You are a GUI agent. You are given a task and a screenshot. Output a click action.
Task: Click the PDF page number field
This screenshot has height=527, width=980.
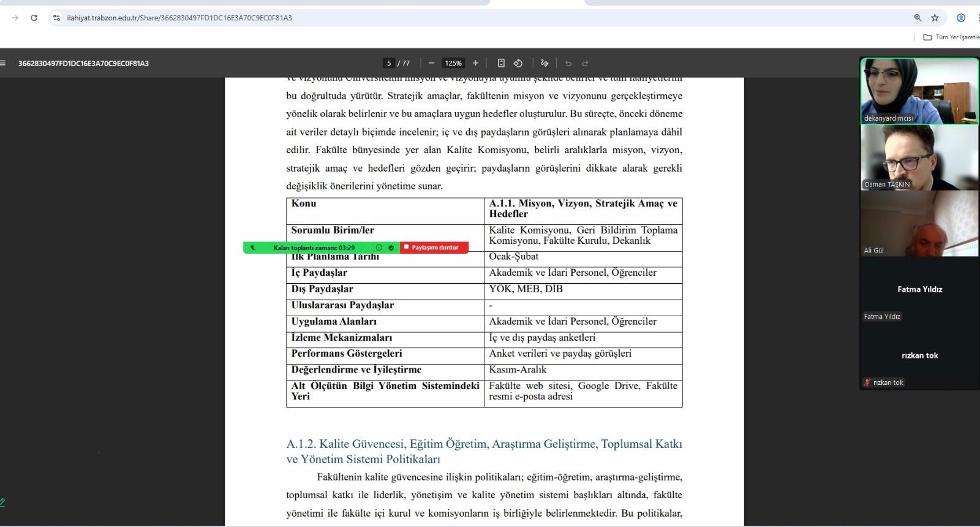point(389,63)
